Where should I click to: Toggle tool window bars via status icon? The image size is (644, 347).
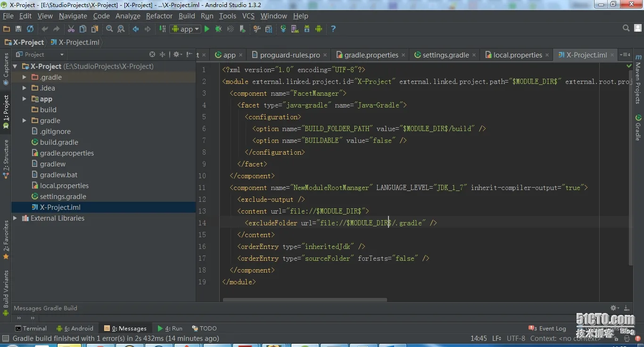6,339
